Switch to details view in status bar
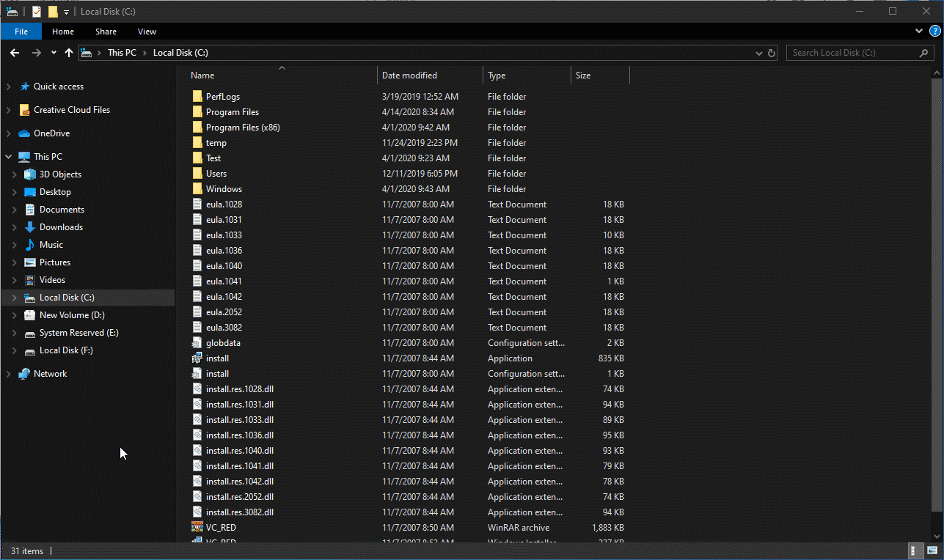The width and height of the screenshot is (944, 560). (915, 550)
